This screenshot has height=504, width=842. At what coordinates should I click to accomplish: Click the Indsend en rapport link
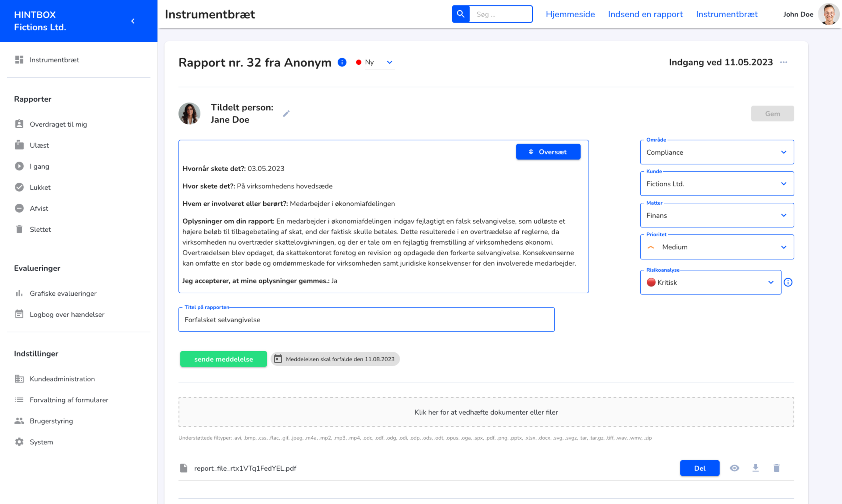(x=645, y=14)
